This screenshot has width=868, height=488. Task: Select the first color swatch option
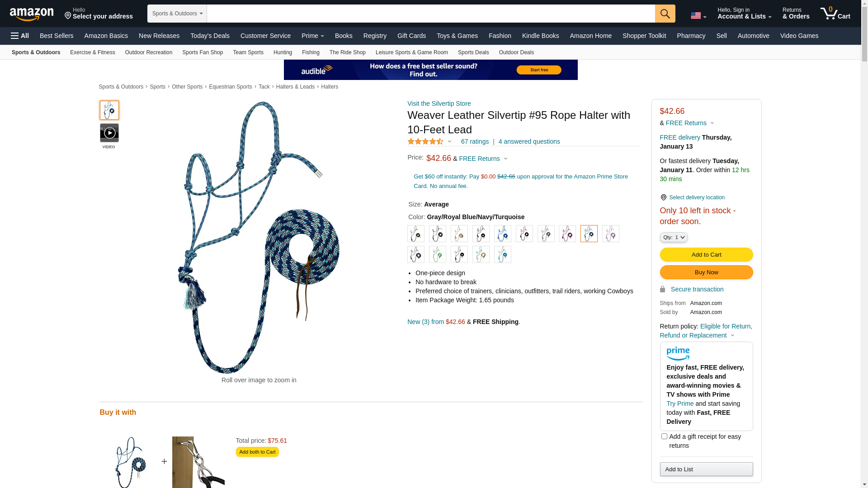pyautogui.click(x=416, y=234)
